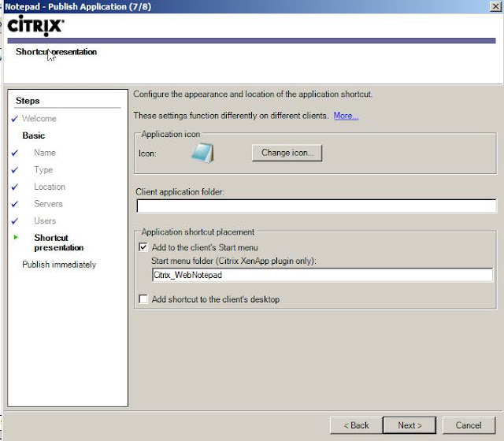Click the Start menu folder field Citrix_WebNotepad
The image size is (504, 441).
(x=322, y=275)
